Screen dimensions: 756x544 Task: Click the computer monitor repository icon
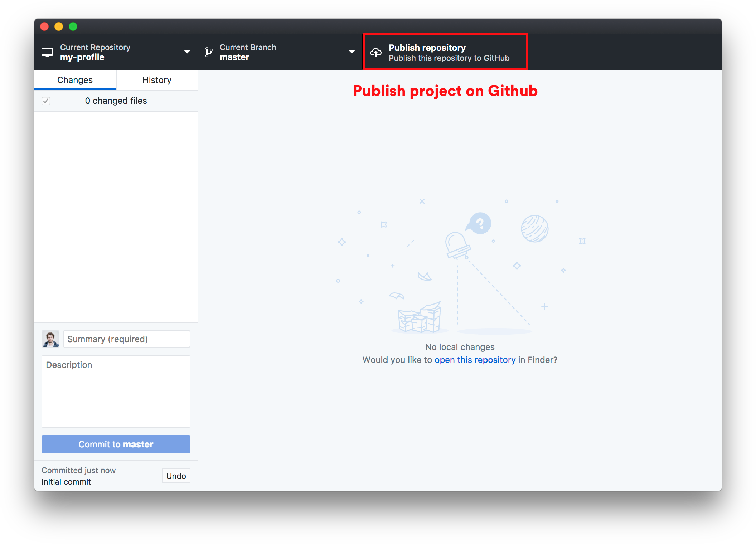(x=47, y=52)
